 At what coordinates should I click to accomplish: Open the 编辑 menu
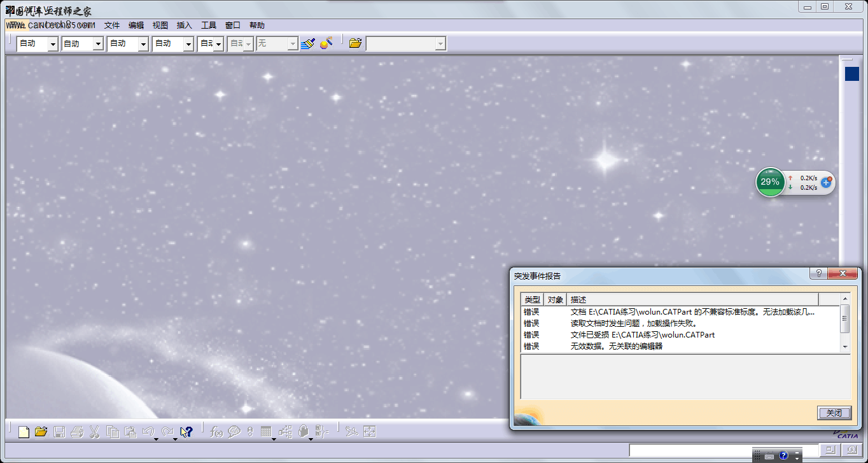click(136, 25)
